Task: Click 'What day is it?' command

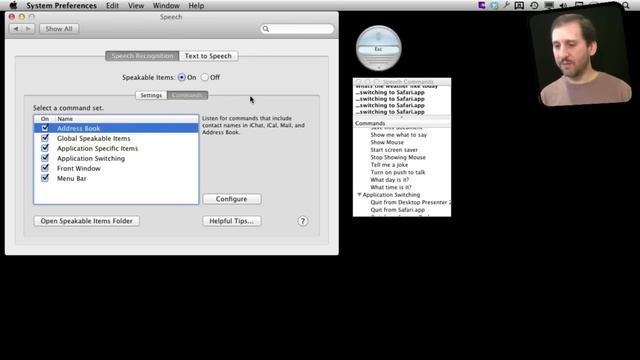Action: [x=389, y=180]
